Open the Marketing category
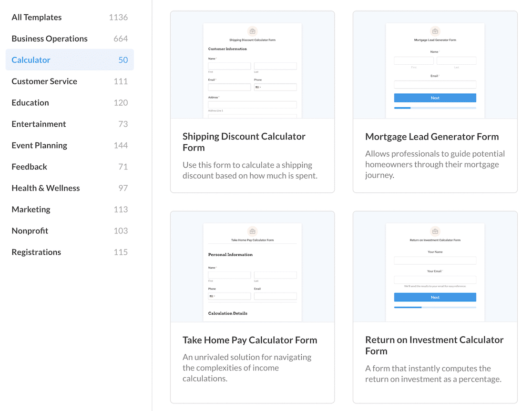The height and width of the screenshot is (411, 532). click(x=31, y=209)
